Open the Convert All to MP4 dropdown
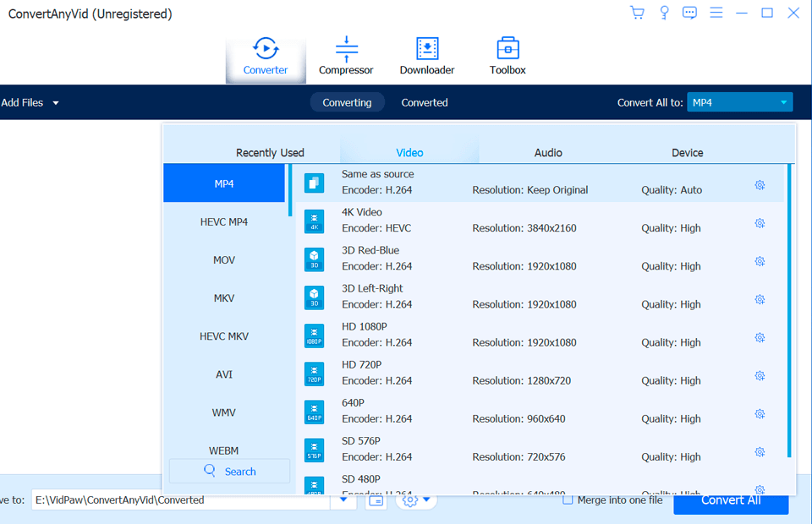This screenshot has width=812, height=524. (739, 101)
